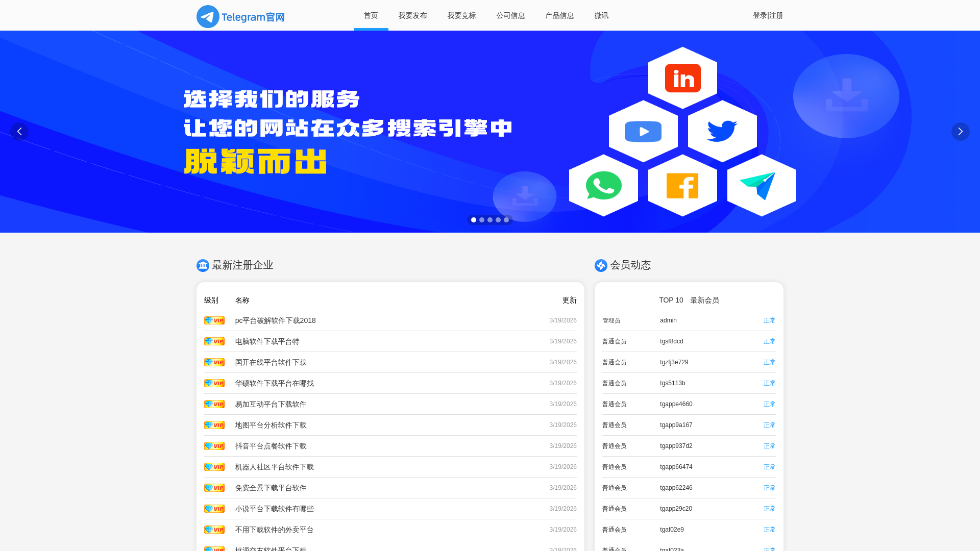Viewport: 980px width, 551px height.
Task: Open 电脑软件下载平台特 listing
Action: pyautogui.click(x=267, y=341)
